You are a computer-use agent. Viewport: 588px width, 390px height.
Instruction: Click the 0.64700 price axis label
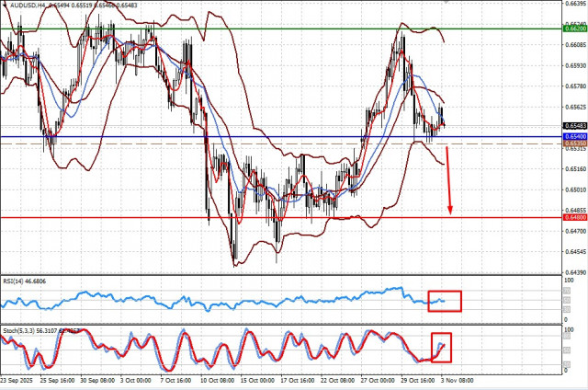tap(576, 231)
